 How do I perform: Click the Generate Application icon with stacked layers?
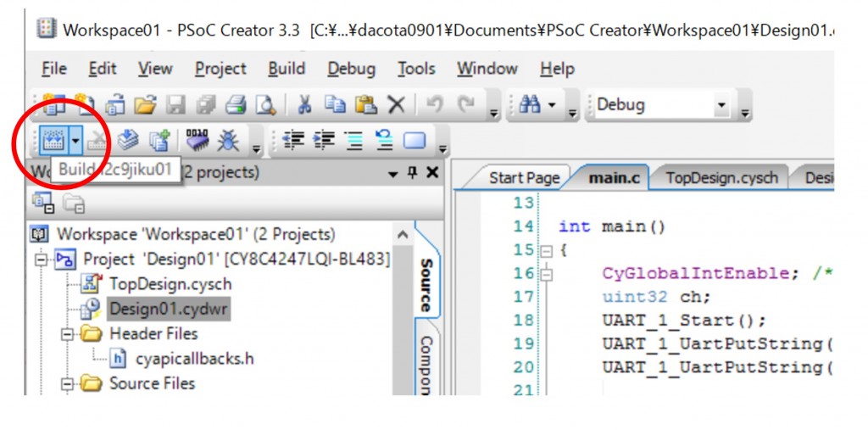pos(129,142)
